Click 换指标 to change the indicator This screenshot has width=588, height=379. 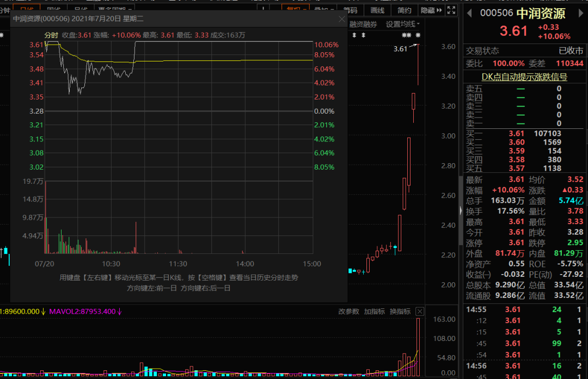click(x=400, y=312)
